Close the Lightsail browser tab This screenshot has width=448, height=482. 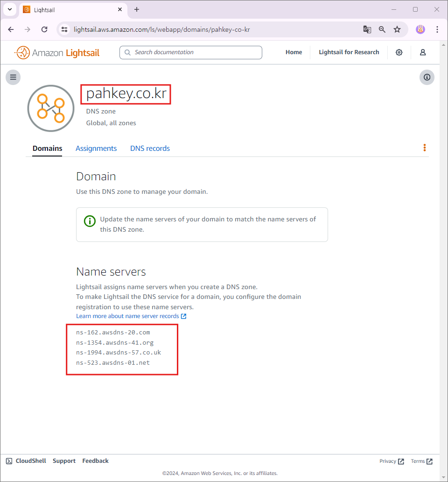120,9
